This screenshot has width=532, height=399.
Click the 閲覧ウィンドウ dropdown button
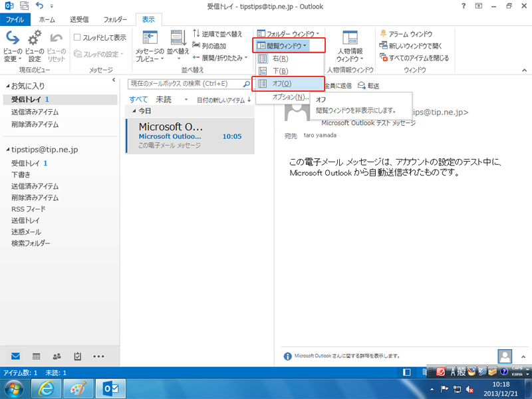[283, 45]
